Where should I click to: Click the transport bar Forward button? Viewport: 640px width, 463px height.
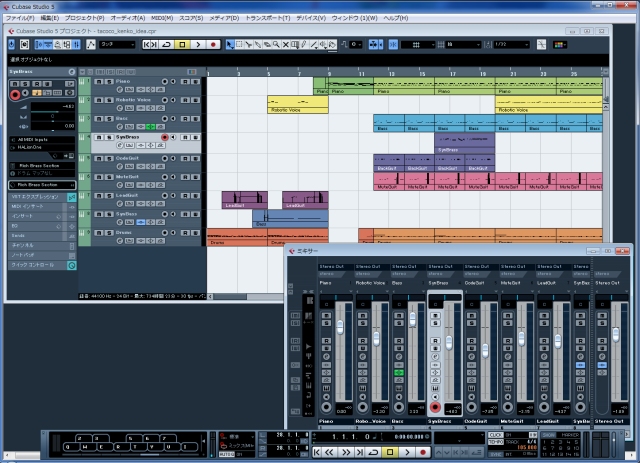pos(346,452)
